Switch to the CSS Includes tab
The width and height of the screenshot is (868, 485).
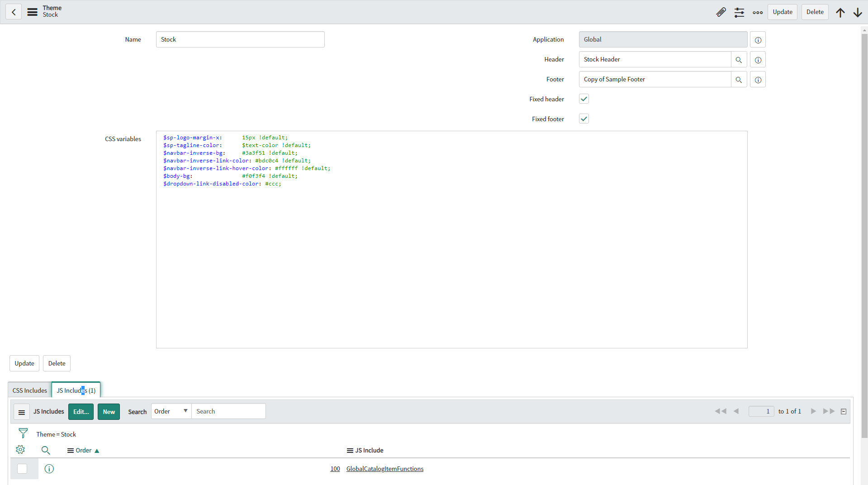click(30, 390)
